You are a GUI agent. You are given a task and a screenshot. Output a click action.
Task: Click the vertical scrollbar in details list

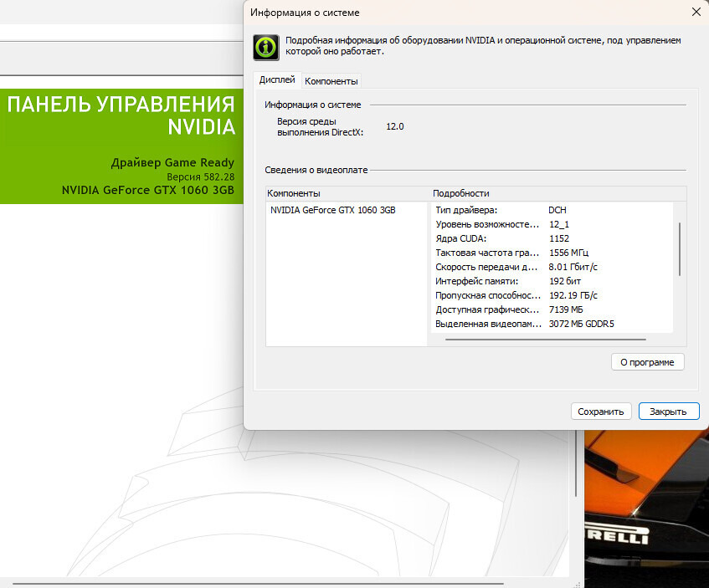(680, 249)
